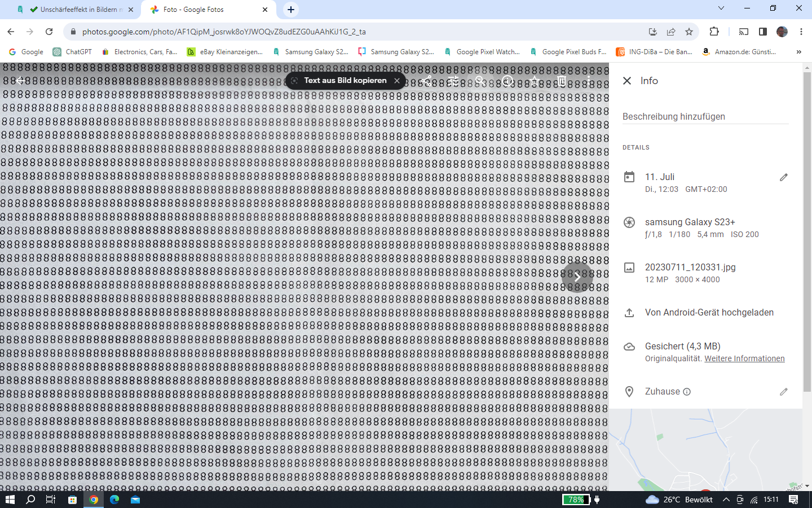This screenshot has width=812, height=508.
Task: Mark the photo as favorite with star
Action: [535, 81]
